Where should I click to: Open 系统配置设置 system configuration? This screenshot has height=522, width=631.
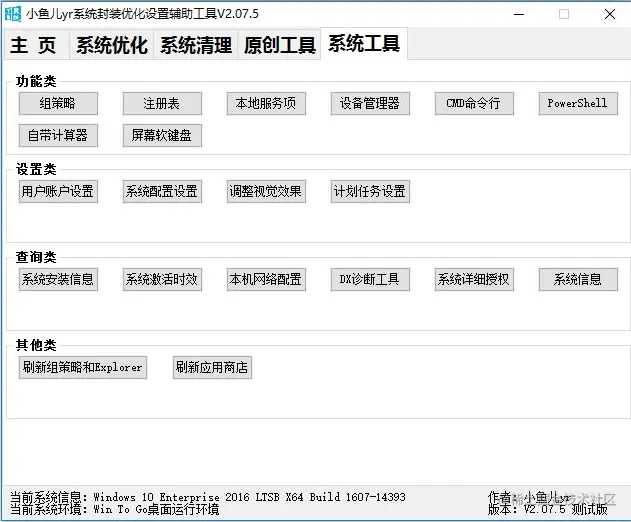[x=162, y=191]
